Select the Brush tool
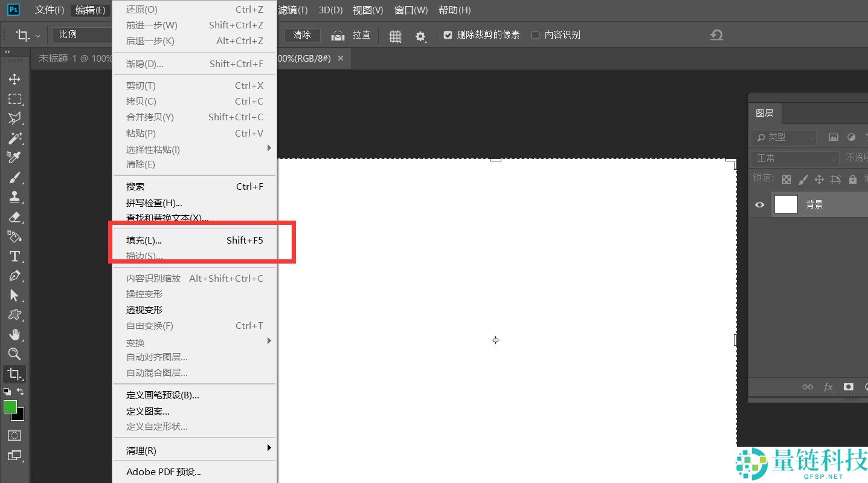 [14, 178]
